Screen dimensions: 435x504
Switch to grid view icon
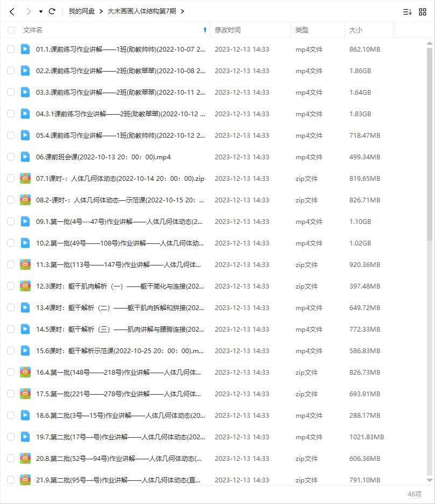[x=423, y=11]
